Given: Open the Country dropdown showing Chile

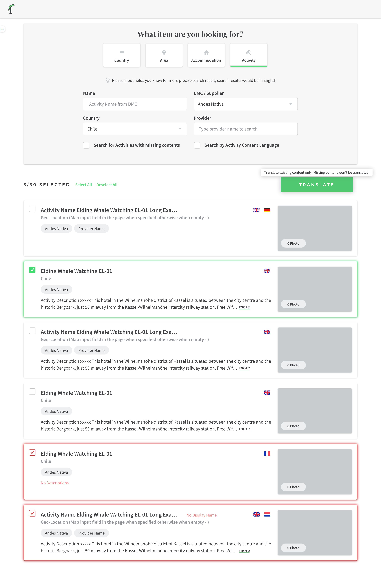Looking at the screenshot, I should [x=135, y=129].
